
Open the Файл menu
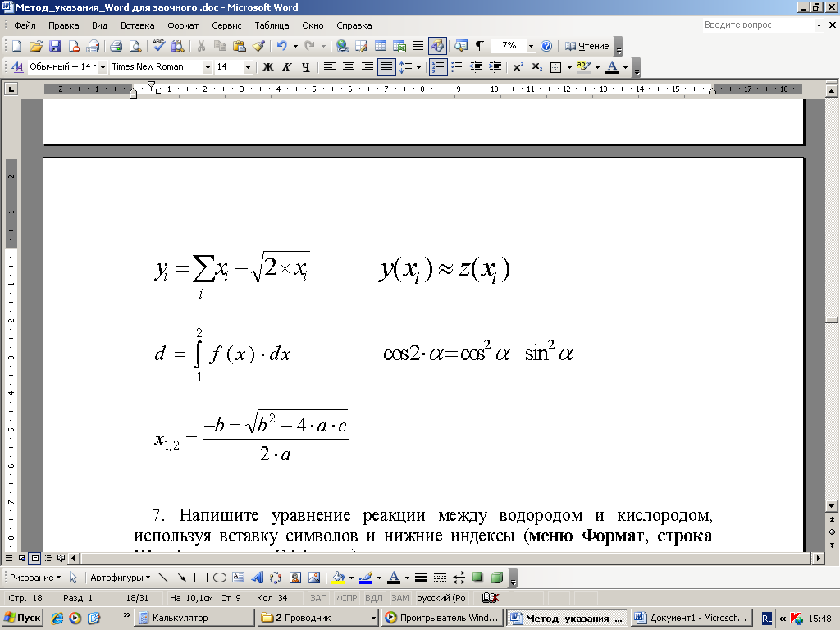pos(25,25)
